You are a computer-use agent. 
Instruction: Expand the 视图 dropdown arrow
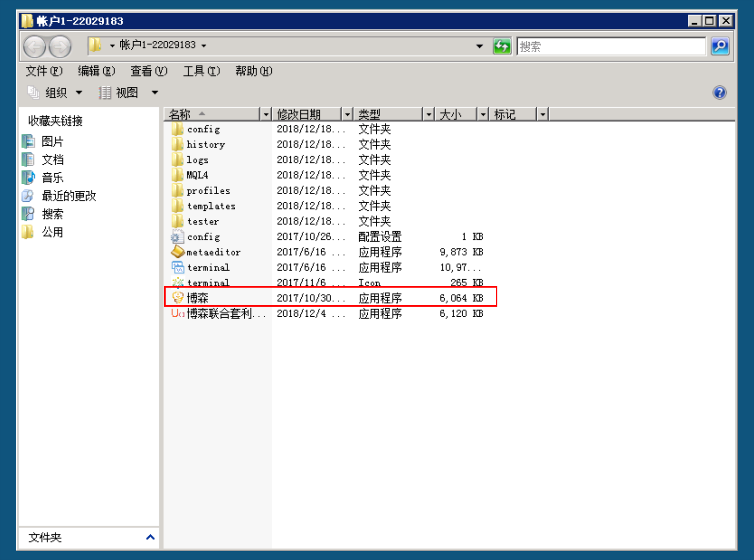click(155, 93)
